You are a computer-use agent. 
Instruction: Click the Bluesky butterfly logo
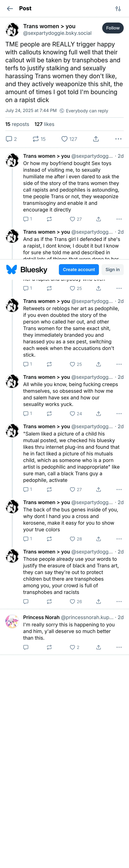coord(11,270)
